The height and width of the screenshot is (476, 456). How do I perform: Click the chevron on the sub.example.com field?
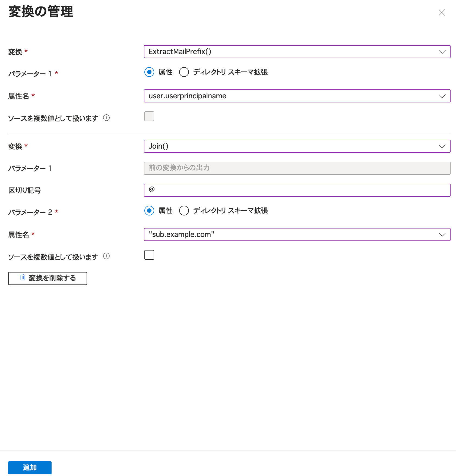point(442,234)
